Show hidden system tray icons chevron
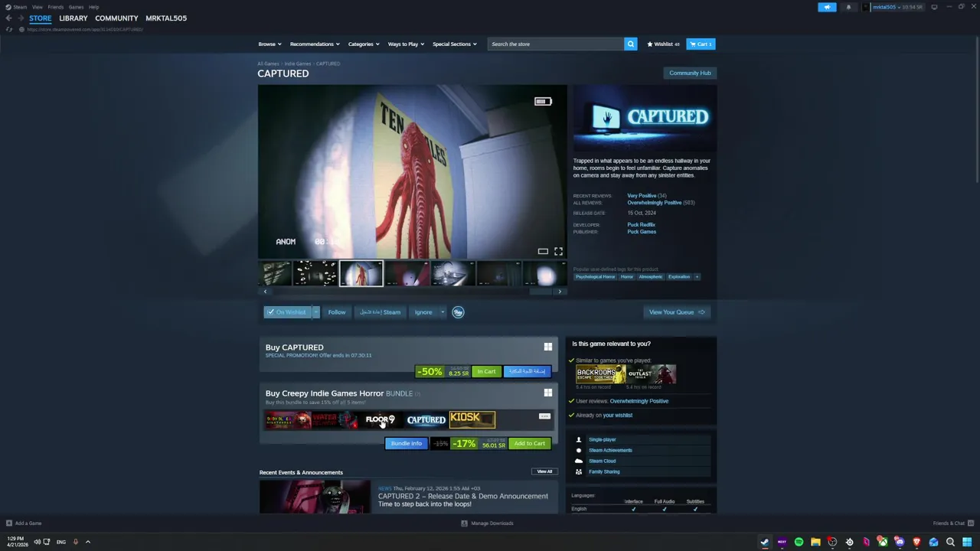The height and width of the screenshot is (551, 980). pyautogui.click(x=87, y=542)
